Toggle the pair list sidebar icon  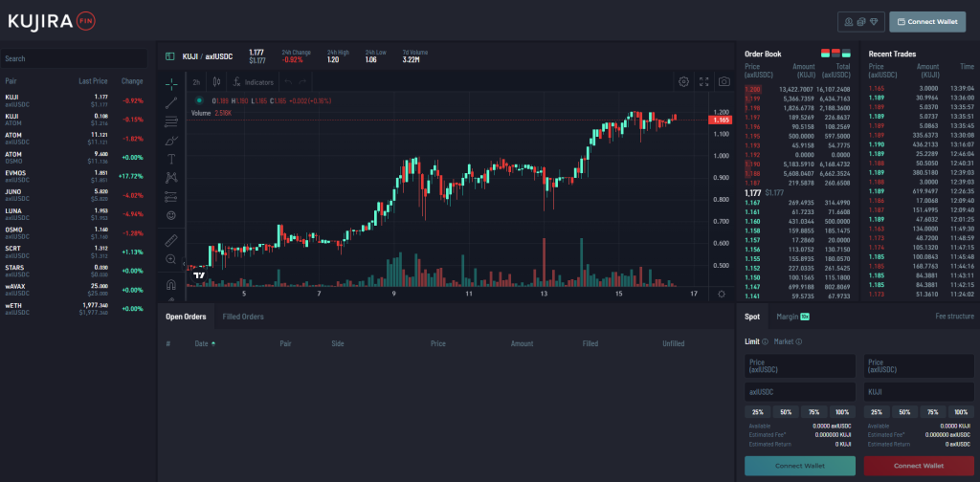click(169, 56)
